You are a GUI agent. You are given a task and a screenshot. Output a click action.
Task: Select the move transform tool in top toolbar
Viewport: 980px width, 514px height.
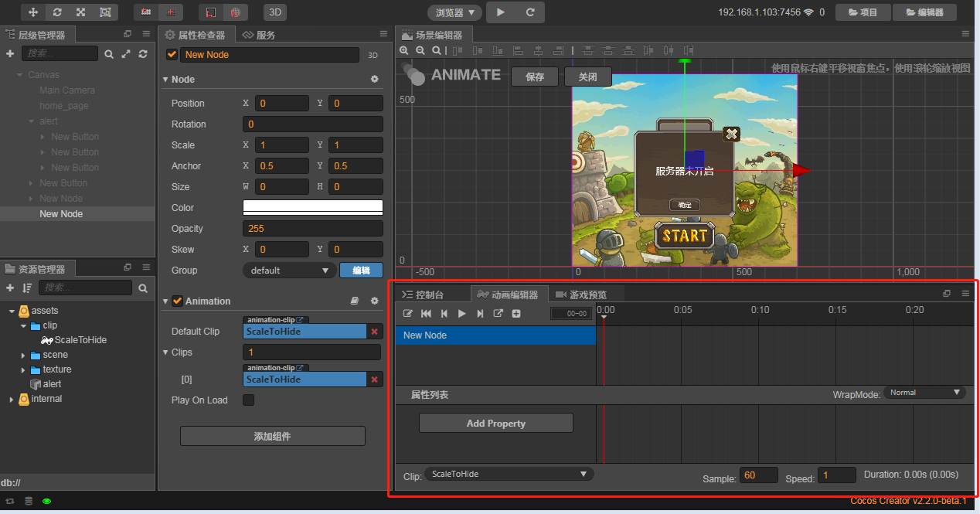[x=33, y=12]
